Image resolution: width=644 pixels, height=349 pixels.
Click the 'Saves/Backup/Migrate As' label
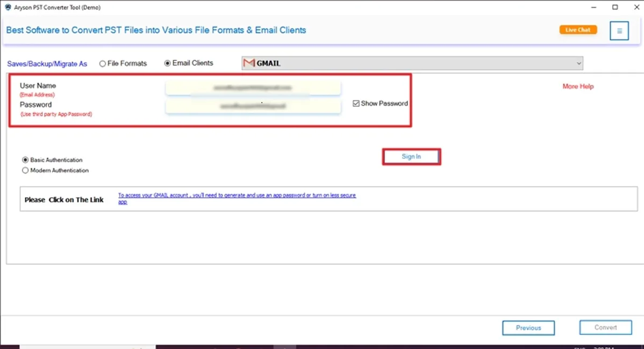(47, 64)
